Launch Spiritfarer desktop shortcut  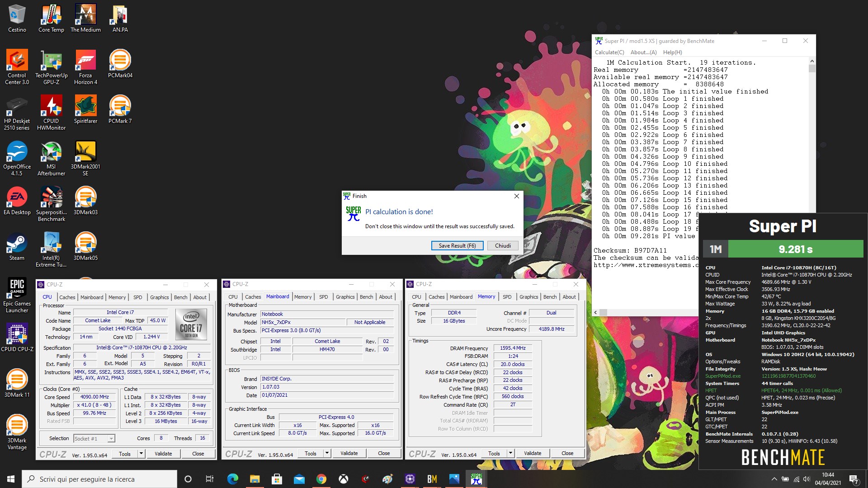point(85,109)
